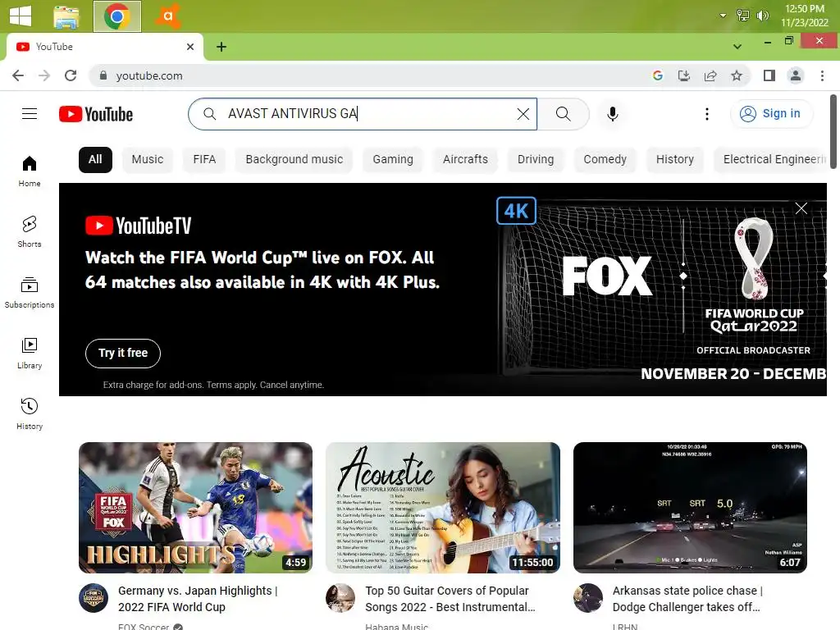Show hidden system tray icons
The width and height of the screenshot is (840, 630).
click(723, 16)
